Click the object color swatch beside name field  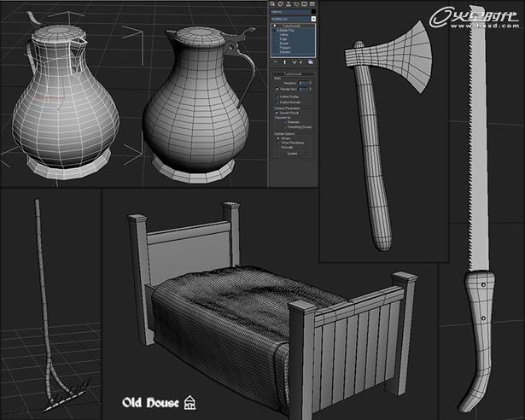coord(313,12)
